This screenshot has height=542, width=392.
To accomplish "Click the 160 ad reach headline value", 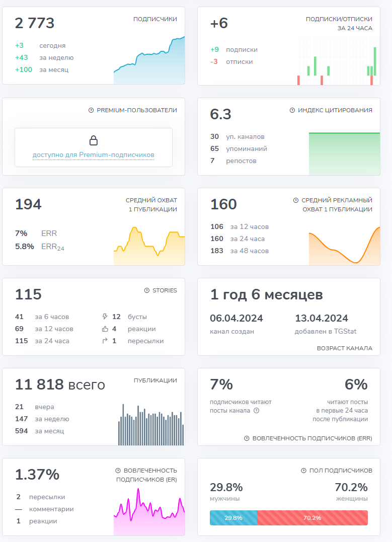I will (x=223, y=204).
